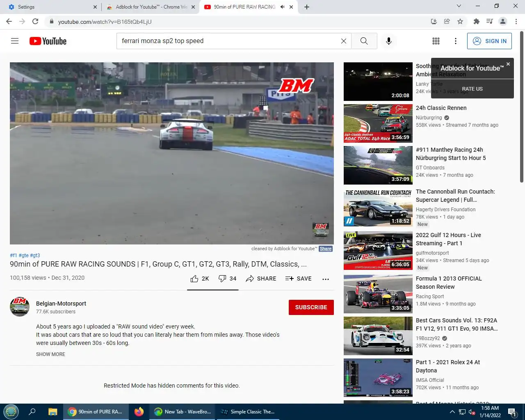Click the video player area
Screen dimensions: 525x420
[x=172, y=153]
